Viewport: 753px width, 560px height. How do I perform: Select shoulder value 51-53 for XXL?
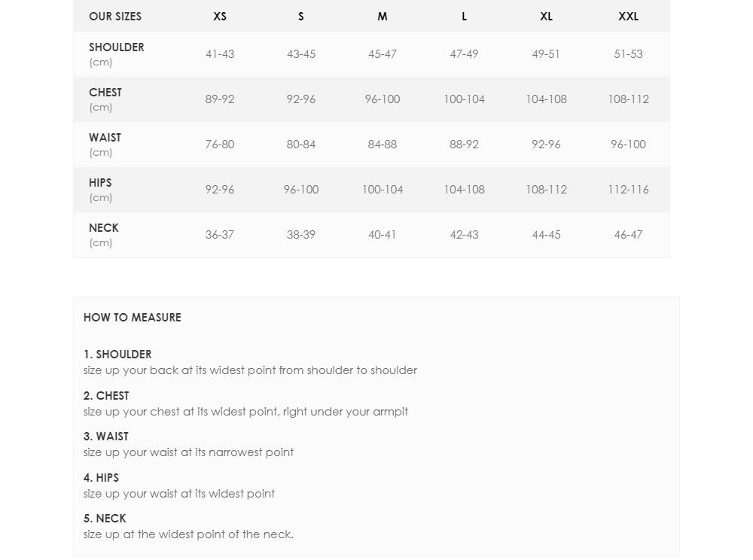(x=628, y=54)
